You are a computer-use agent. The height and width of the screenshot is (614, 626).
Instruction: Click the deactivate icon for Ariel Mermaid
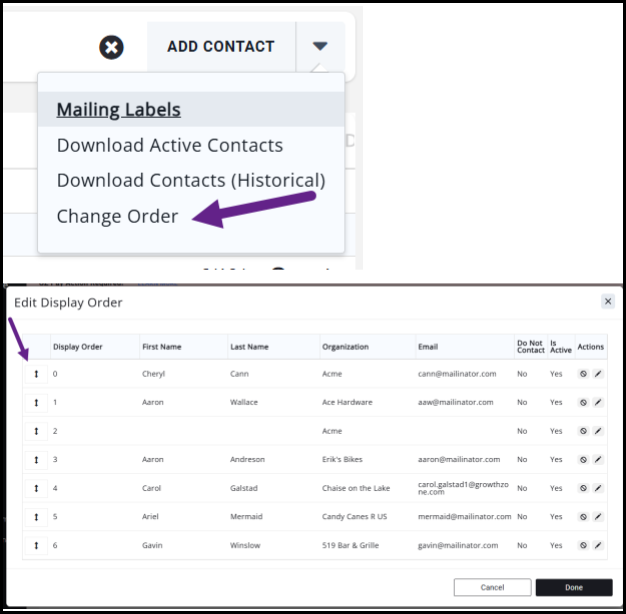pos(583,517)
